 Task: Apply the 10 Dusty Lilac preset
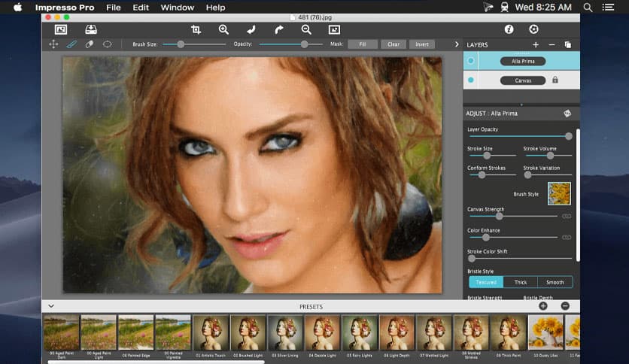(545, 332)
